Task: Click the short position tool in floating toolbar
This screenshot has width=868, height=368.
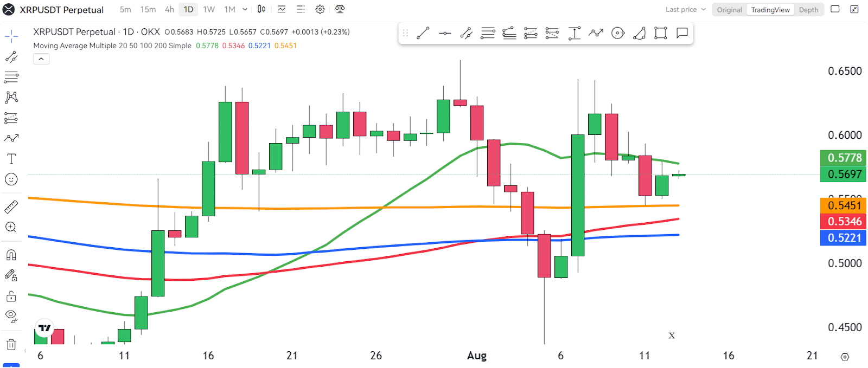Action: [552, 33]
